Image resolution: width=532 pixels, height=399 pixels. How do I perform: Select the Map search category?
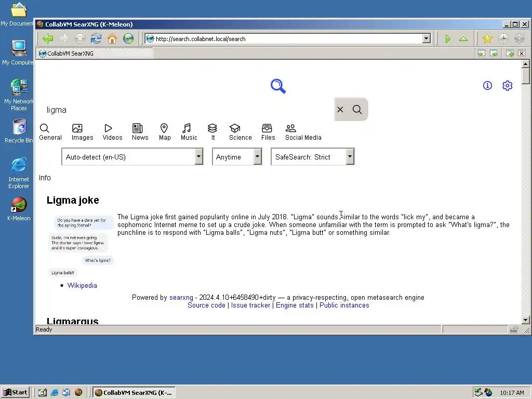[165, 132]
